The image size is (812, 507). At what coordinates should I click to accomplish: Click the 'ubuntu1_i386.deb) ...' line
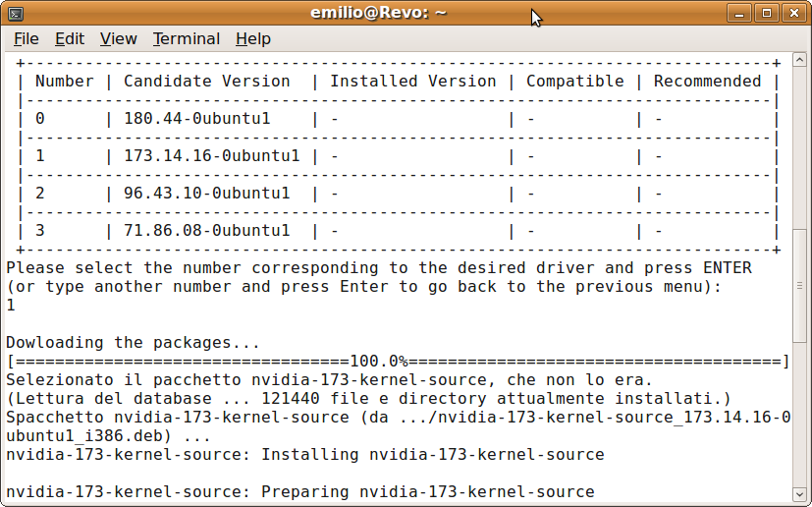[108, 436]
